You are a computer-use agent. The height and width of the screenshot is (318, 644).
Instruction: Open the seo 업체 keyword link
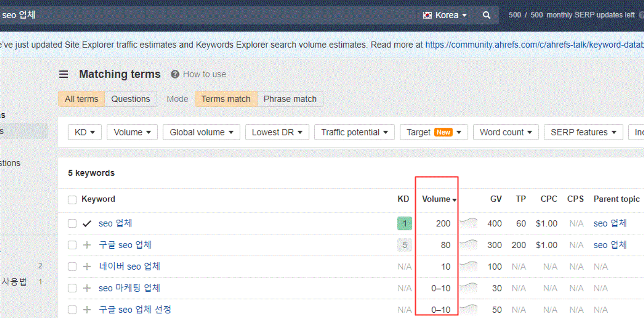[115, 223]
